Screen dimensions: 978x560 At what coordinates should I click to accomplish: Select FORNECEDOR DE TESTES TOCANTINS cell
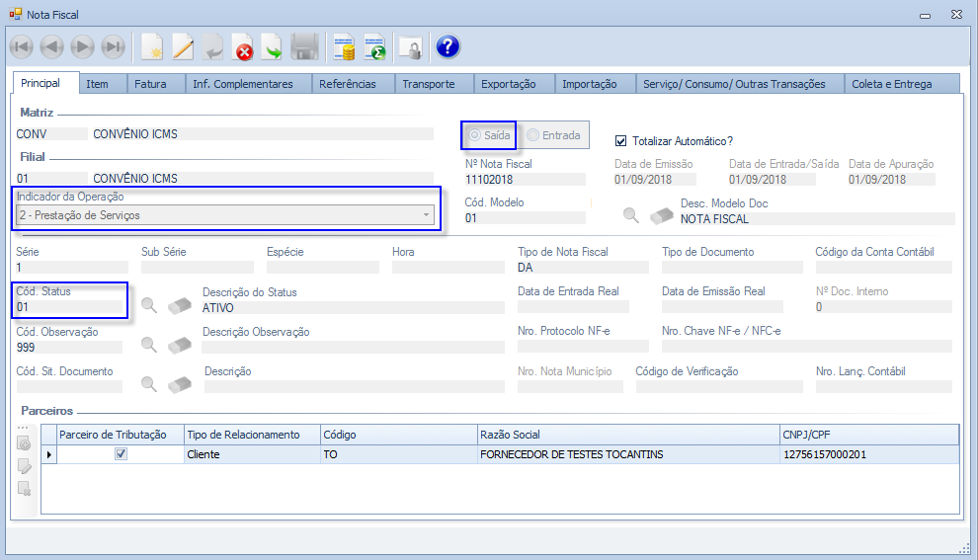[628, 454]
